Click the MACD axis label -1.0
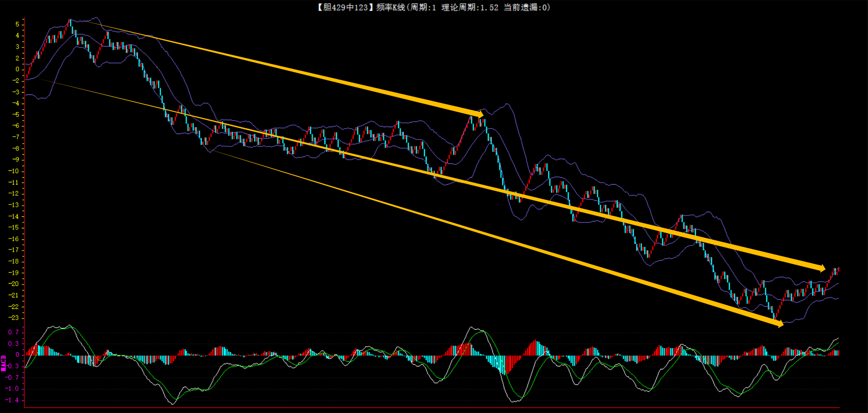The image size is (868, 413). coord(13,389)
